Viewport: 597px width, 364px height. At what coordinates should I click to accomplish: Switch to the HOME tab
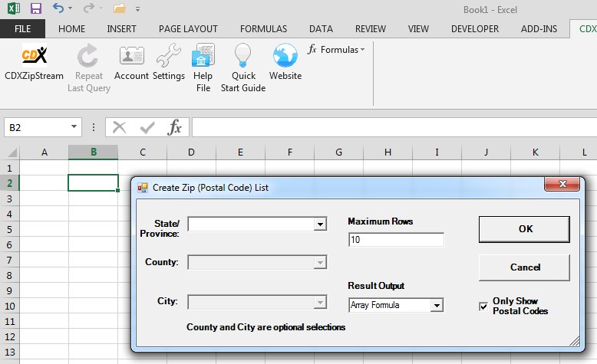tap(71, 29)
